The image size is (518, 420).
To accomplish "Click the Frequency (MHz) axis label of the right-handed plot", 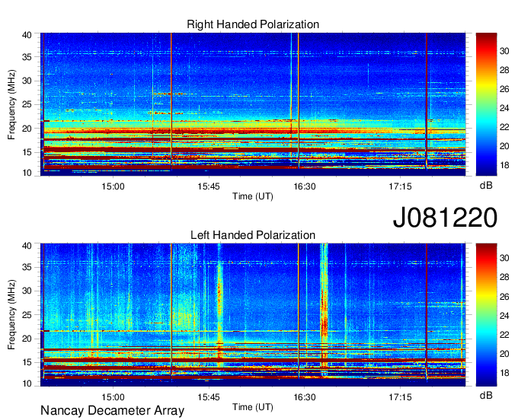I will click(x=11, y=104).
